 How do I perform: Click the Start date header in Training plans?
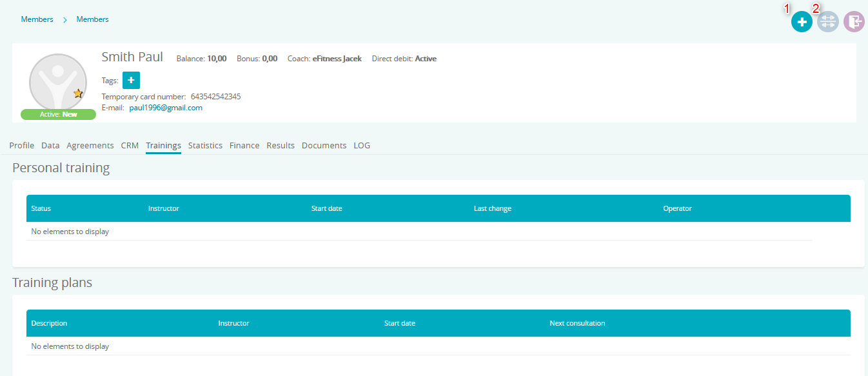pos(400,323)
